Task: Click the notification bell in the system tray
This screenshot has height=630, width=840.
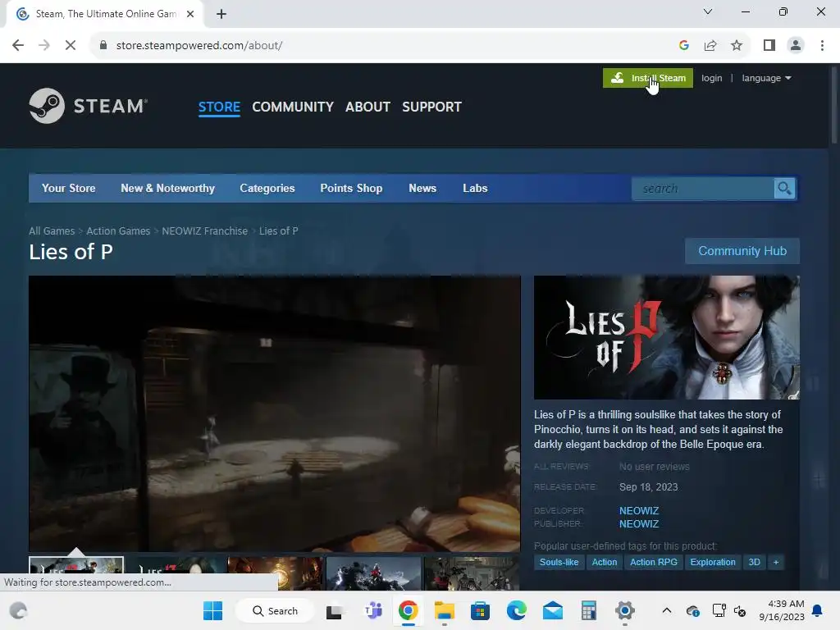Action: click(817, 610)
